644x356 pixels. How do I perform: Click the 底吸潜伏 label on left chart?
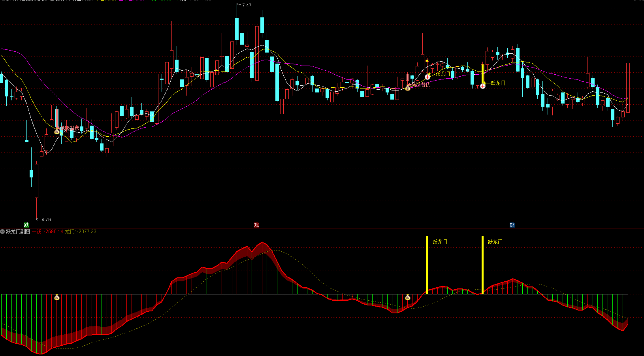point(70,128)
